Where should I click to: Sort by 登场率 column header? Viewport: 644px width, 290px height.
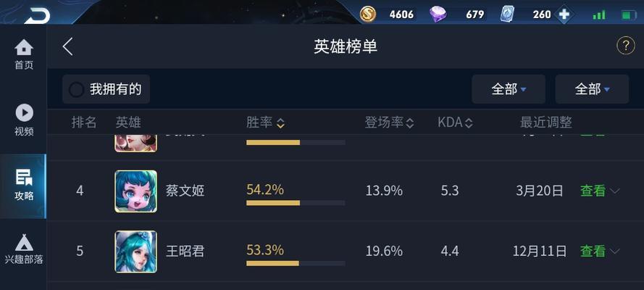click(x=389, y=122)
